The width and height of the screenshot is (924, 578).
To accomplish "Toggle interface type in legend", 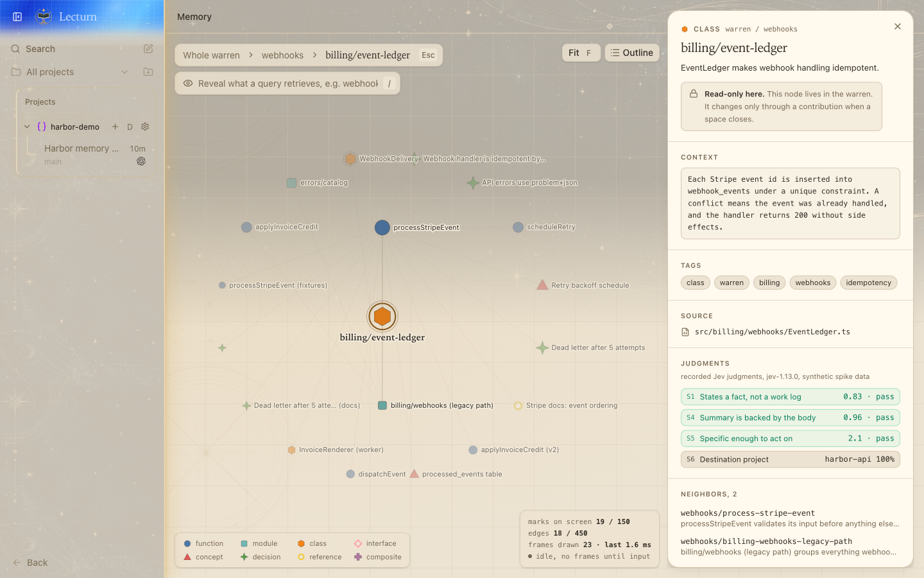I will (x=375, y=543).
